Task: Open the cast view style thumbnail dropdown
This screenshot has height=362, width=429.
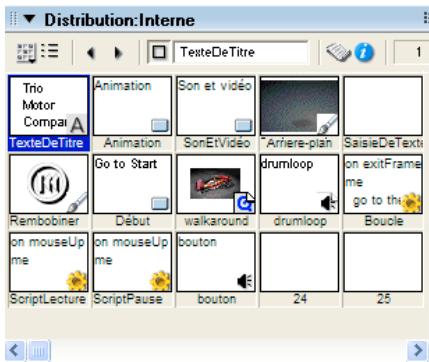Action: point(27,53)
